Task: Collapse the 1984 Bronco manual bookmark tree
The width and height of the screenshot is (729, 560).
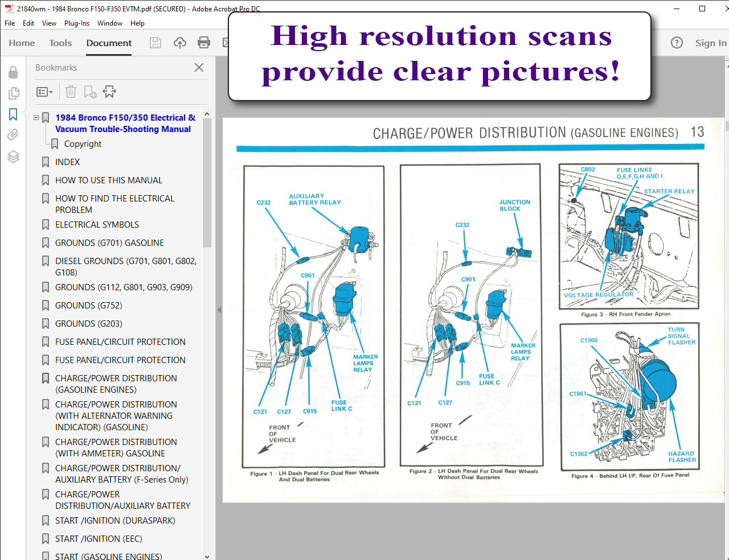Action: (36, 118)
